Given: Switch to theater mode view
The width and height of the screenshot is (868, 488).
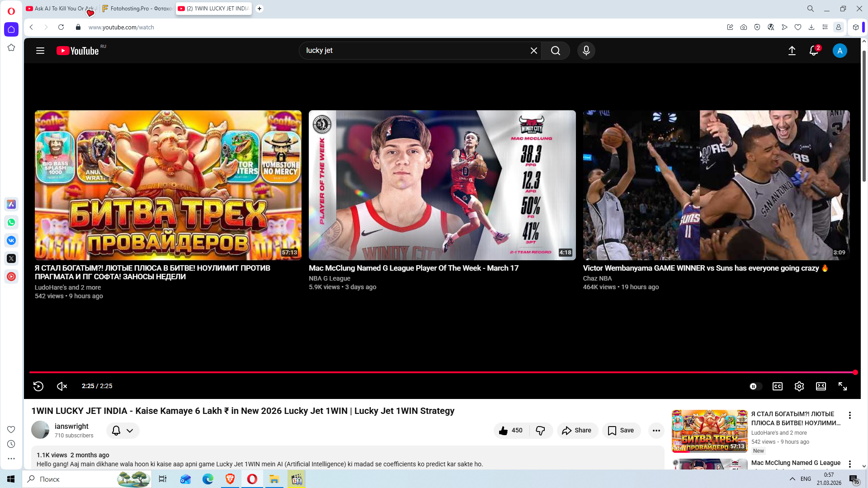Looking at the screenshot, I should 821,386.
